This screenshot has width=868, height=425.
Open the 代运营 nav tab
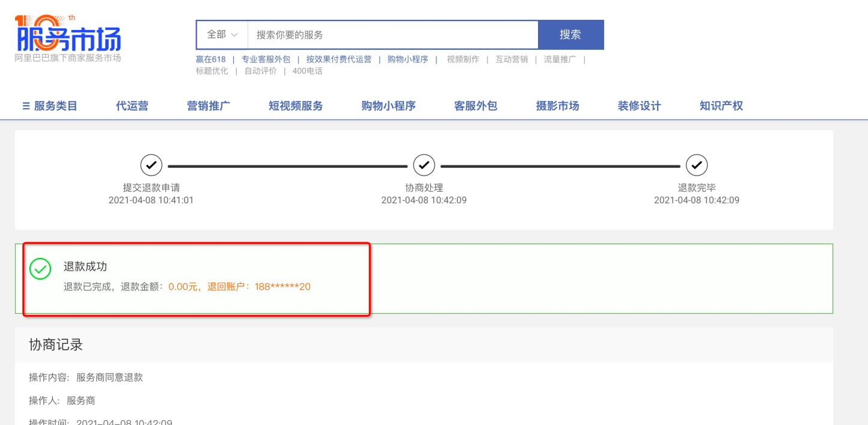[132, 106]
